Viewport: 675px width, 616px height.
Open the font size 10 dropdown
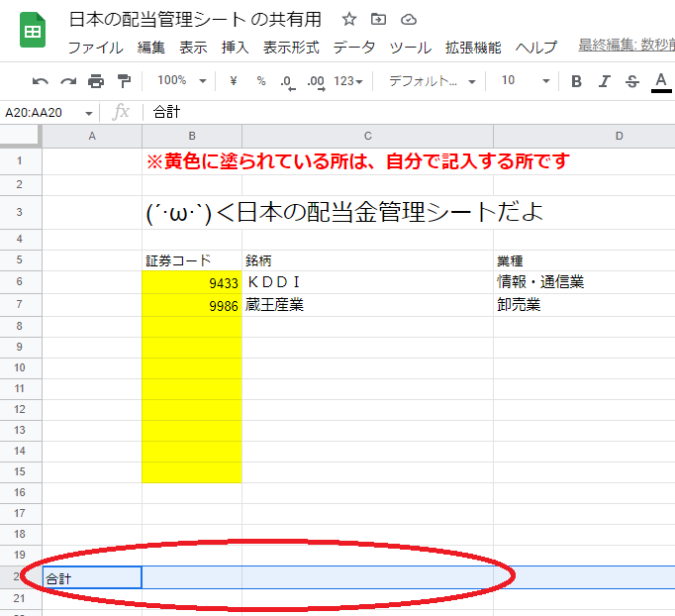[521, 81]
